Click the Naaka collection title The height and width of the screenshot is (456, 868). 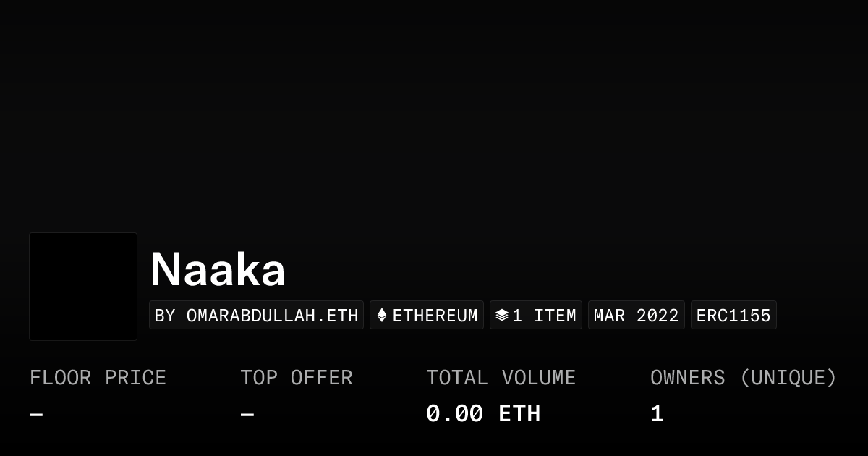tap(218, 269)
